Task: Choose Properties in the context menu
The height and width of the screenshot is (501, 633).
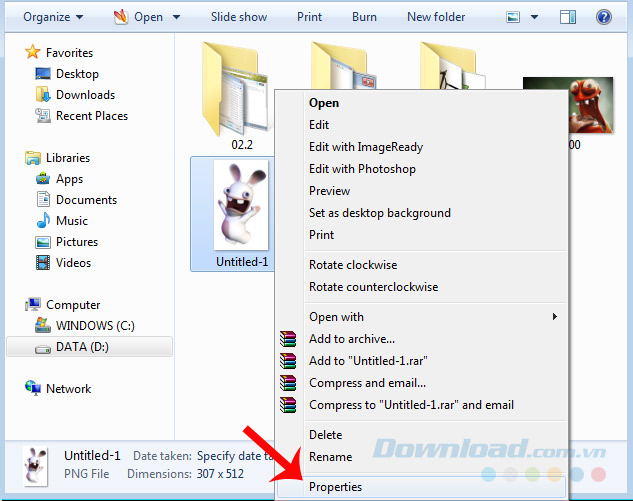Action: click(421, 486)
